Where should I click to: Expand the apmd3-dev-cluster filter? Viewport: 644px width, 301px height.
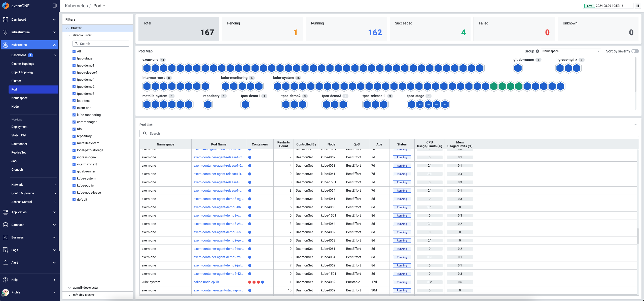pyautogui.click(x=69, y=288)
